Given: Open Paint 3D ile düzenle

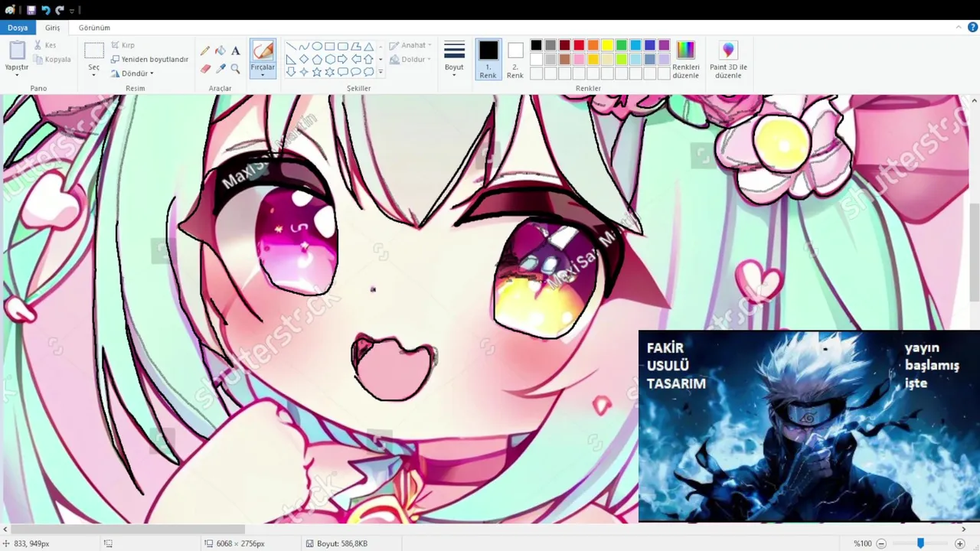Looking at the screenshot, I should pyautogui.click(x=728, y=60).
